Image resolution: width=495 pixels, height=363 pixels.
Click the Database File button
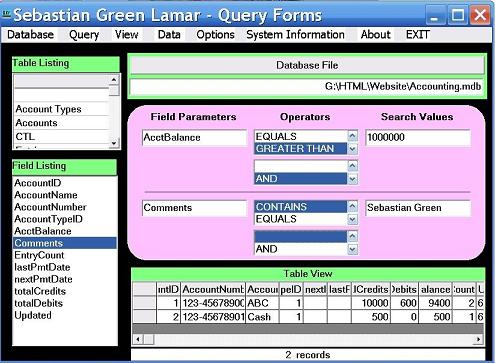pos(307,65)
